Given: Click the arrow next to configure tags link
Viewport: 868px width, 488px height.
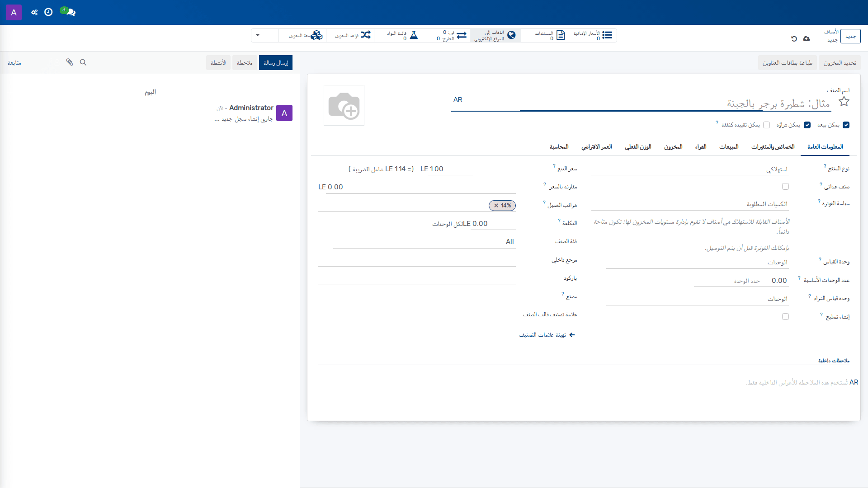Looking at the screenshot, I should coord(572,335).
